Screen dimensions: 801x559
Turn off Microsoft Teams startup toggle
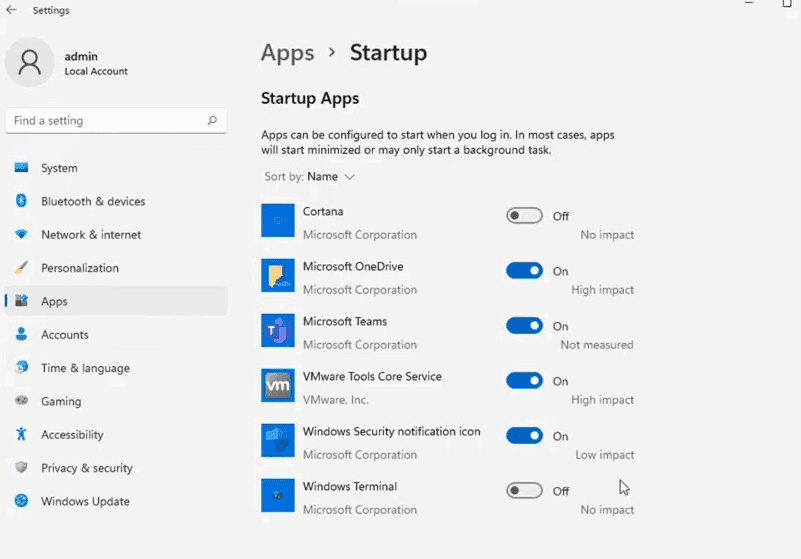524,325
